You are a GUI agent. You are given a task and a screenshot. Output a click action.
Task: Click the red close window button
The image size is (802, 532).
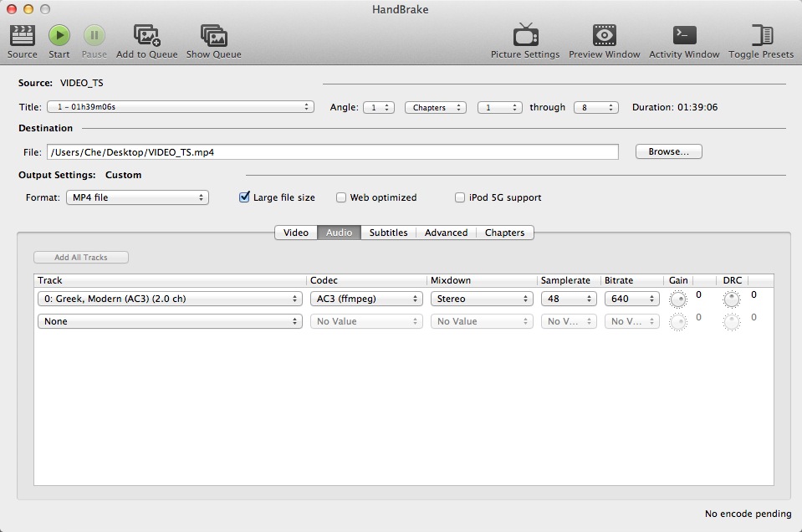[12, 9]
